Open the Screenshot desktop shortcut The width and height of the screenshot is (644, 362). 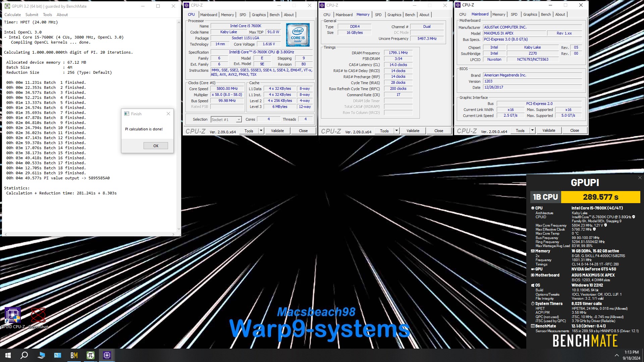point(38,318)
